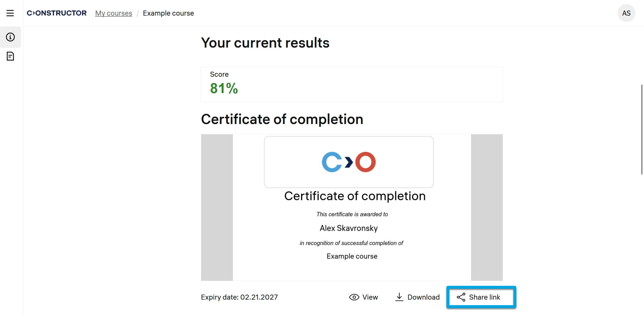644x320 pixels.
Task: Select the Example course breadcrumb
Action: [168, 13]
